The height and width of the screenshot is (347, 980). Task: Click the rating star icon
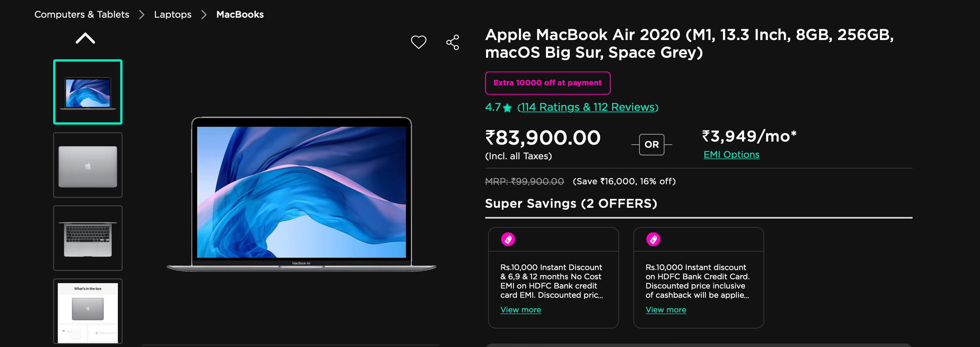coord(507,108)
